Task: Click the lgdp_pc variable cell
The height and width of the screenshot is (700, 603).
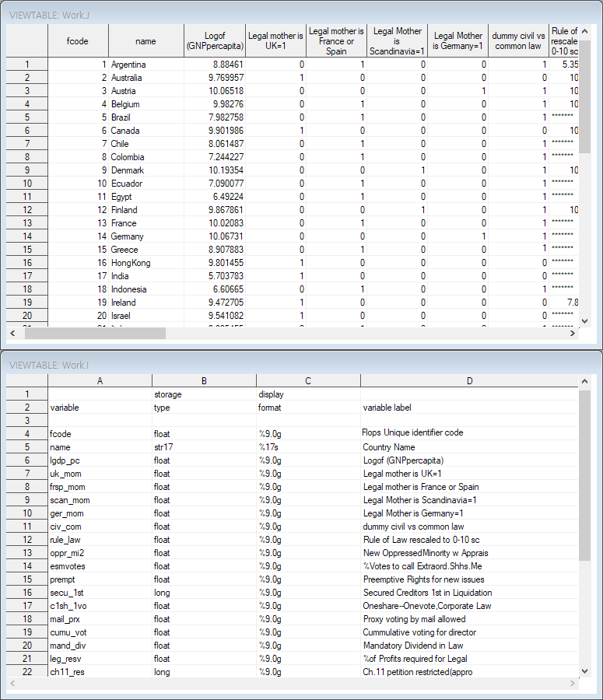Action: click(100, 460)
